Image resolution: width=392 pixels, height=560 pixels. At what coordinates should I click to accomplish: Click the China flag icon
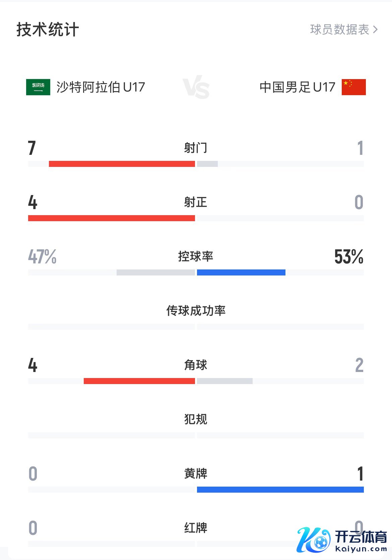click(x=353, y=87)
